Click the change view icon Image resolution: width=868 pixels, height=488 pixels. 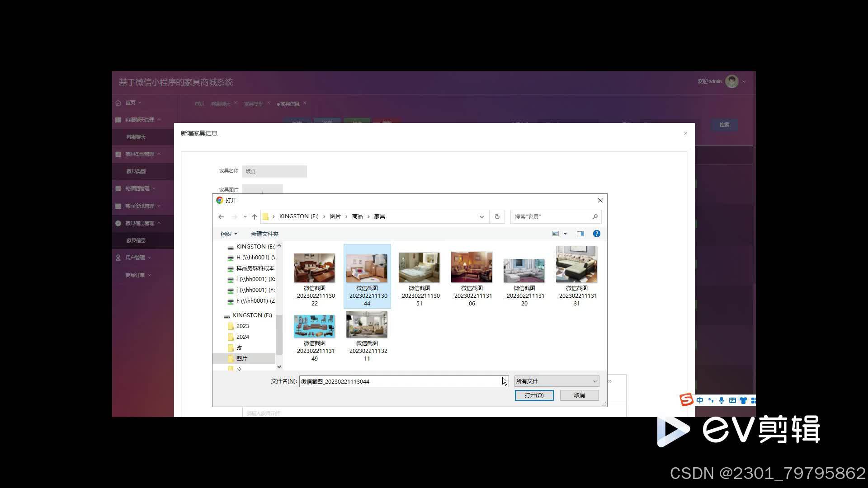556,234
